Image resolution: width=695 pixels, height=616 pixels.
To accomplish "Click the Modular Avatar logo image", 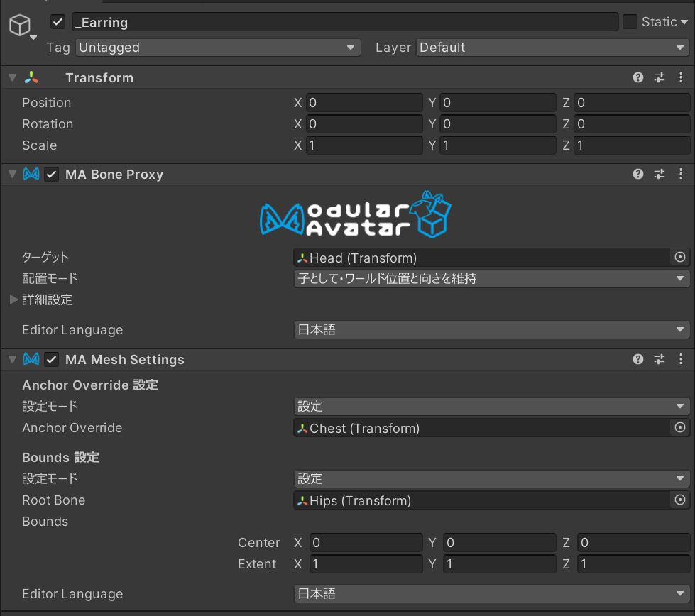I will click(x=355, y=214).
